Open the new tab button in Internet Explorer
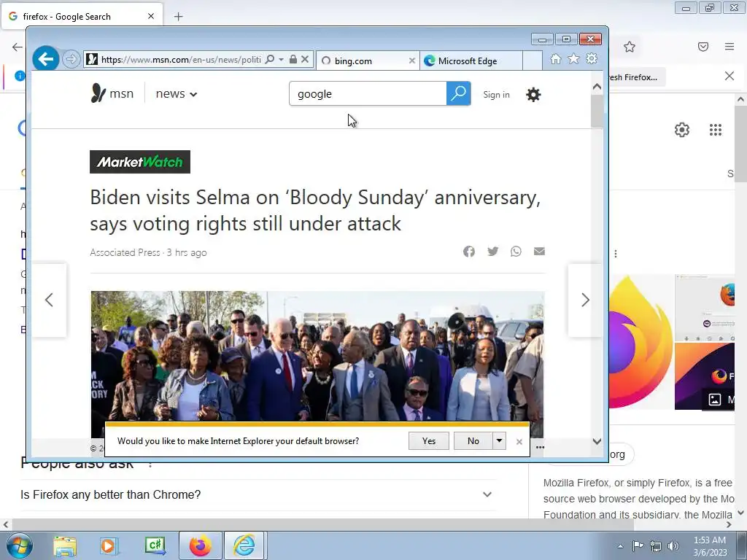Image resolution: width=747 pixels, height=560 pixels. (x=532, y=61)
